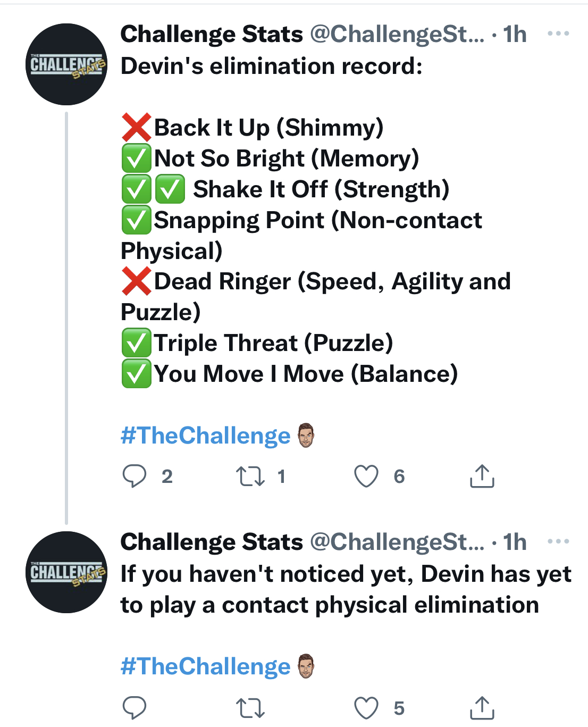Retweet the contact physical elimination tweet
This screenshot has width=588, height=727.
250,708
